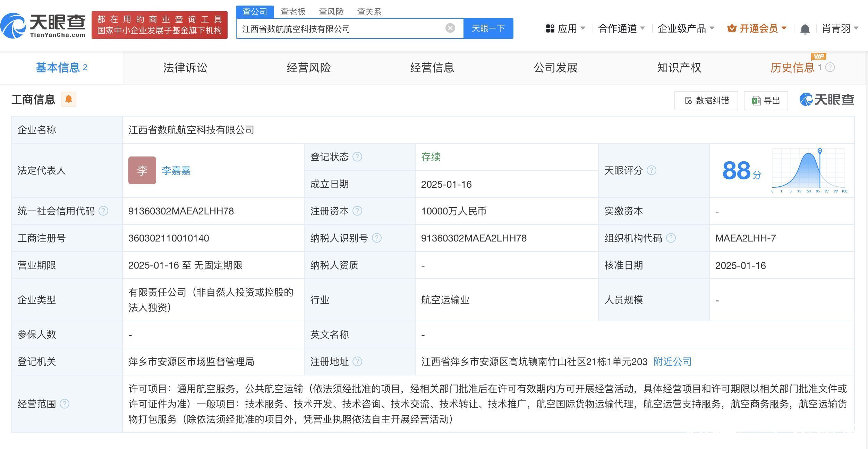868x449 pixels.
Task: Click the TianYanCha logo in the header
Action: (x=43, y=25)
